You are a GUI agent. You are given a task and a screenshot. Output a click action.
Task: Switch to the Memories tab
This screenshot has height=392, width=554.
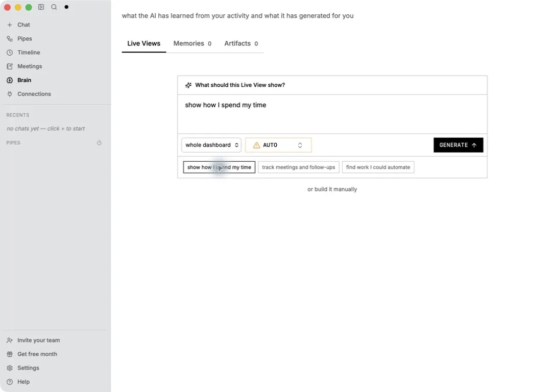tap(192, 43)
